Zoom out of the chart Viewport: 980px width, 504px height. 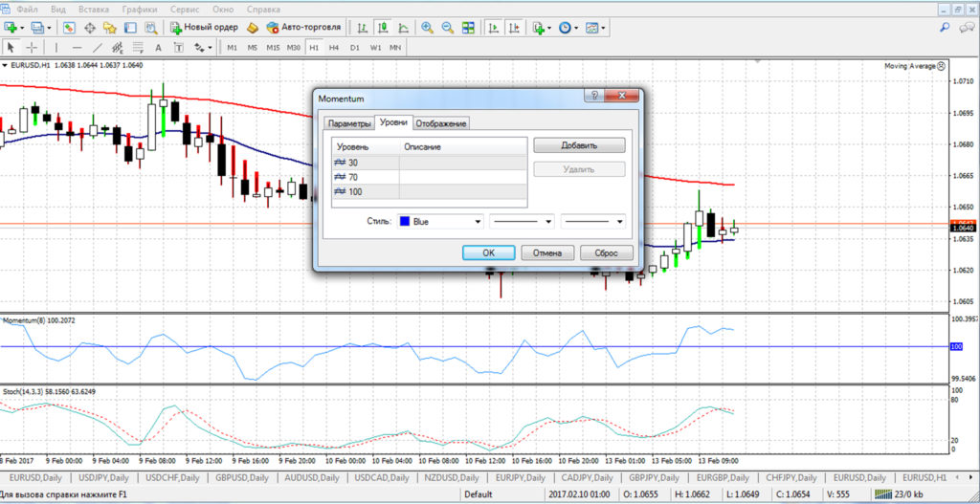click(446, 28)
